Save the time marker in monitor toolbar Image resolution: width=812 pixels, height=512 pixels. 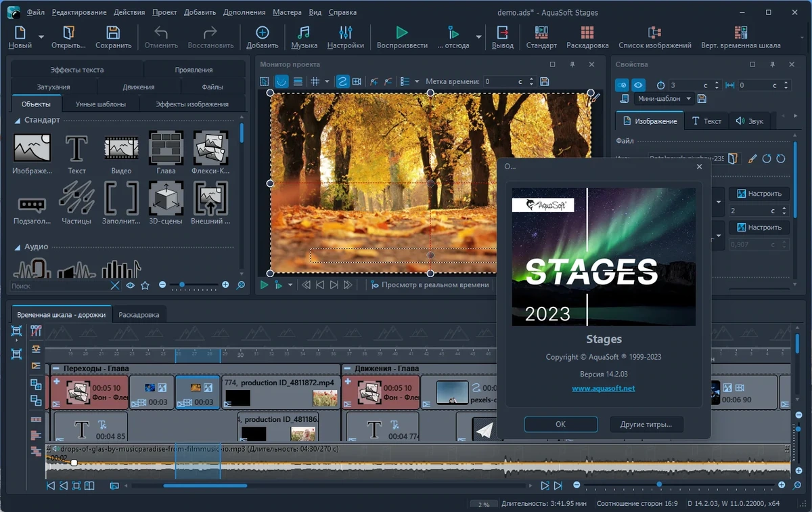[545, 81]
